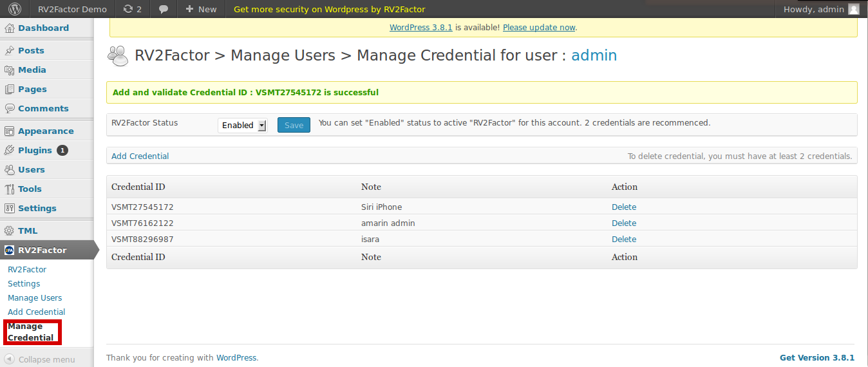Click the Plugins plug icon
The image size is (868, 367).
(x=10, y=150)
